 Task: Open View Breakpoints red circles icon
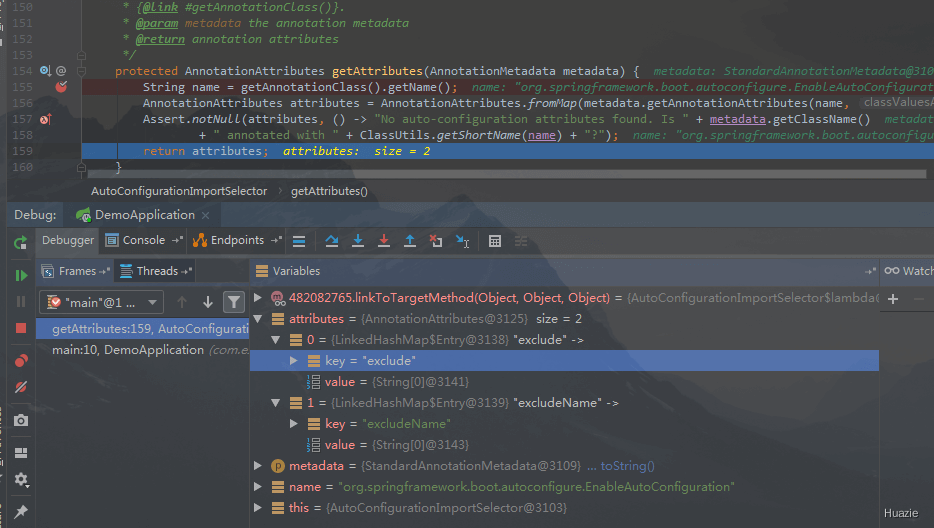click(21, 361)
